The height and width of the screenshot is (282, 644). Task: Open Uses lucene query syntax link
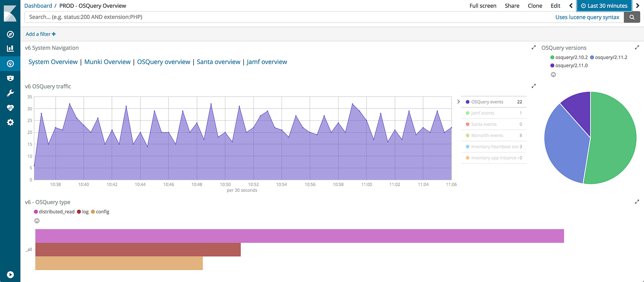[x=587, y=17]
